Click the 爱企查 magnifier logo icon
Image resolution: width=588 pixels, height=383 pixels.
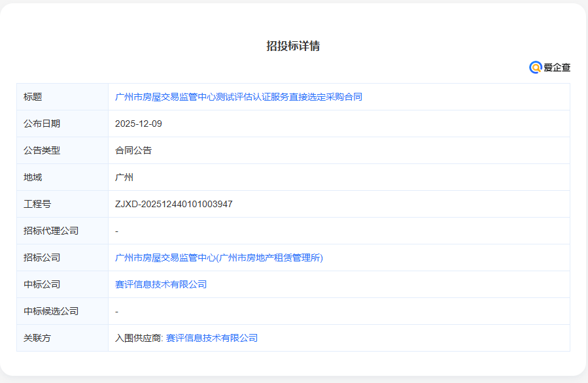[x=534, y=66]
